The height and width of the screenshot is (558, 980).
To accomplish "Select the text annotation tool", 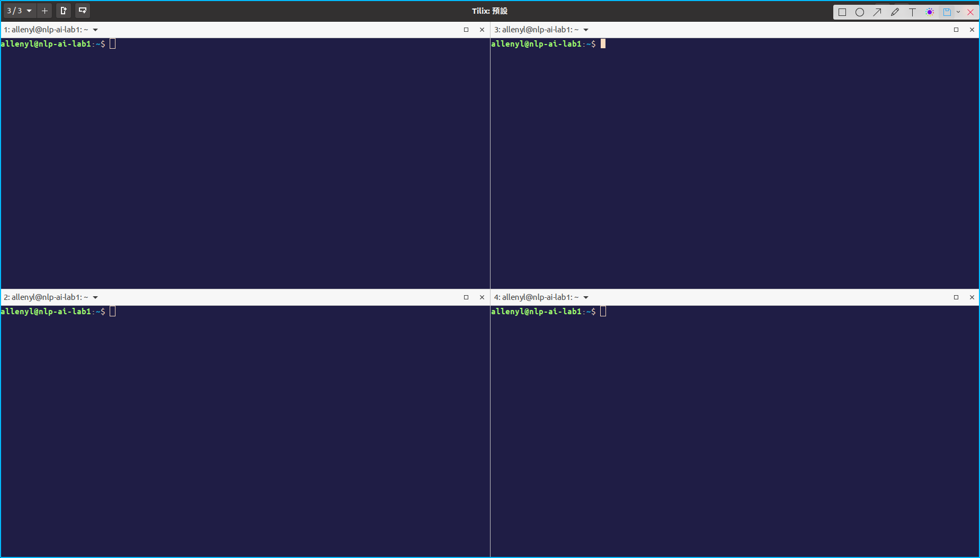I will tap(912, 12).
